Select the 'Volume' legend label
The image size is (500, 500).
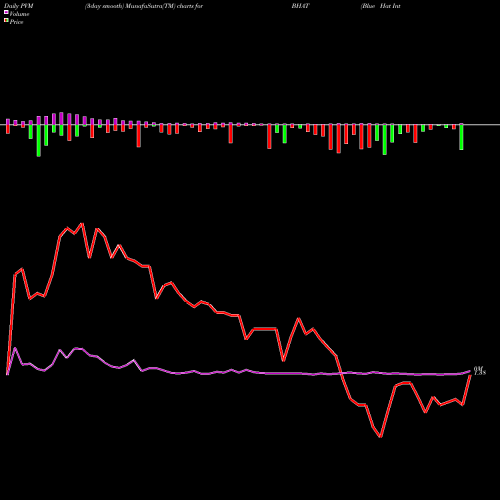pyautogui.click(x=19, y=14)
